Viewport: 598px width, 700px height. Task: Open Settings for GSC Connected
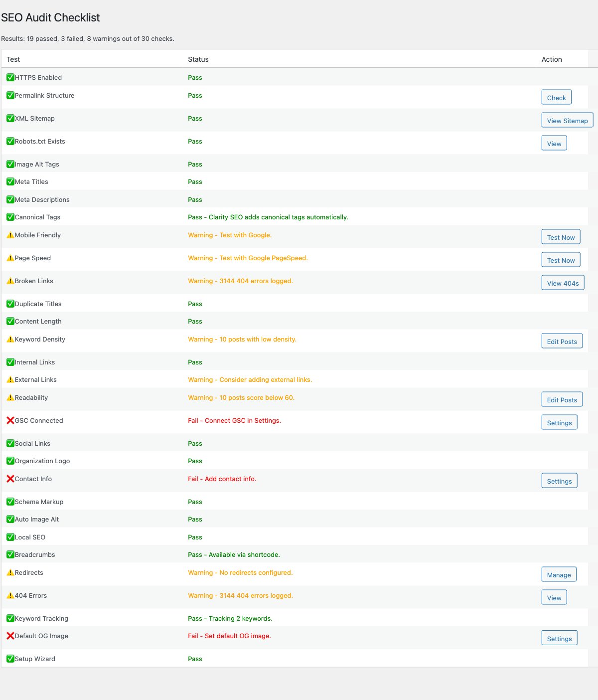click(559, 422)
